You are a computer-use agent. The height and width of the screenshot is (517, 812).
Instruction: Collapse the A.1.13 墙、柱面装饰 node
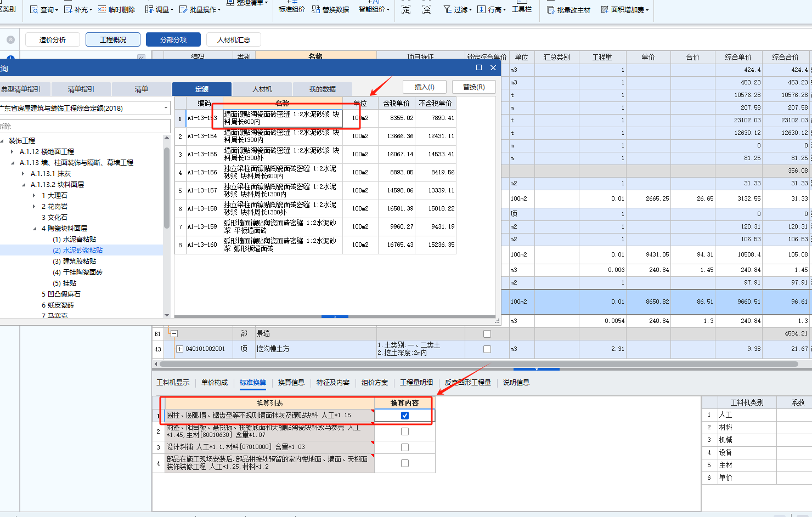coord(13,163)
